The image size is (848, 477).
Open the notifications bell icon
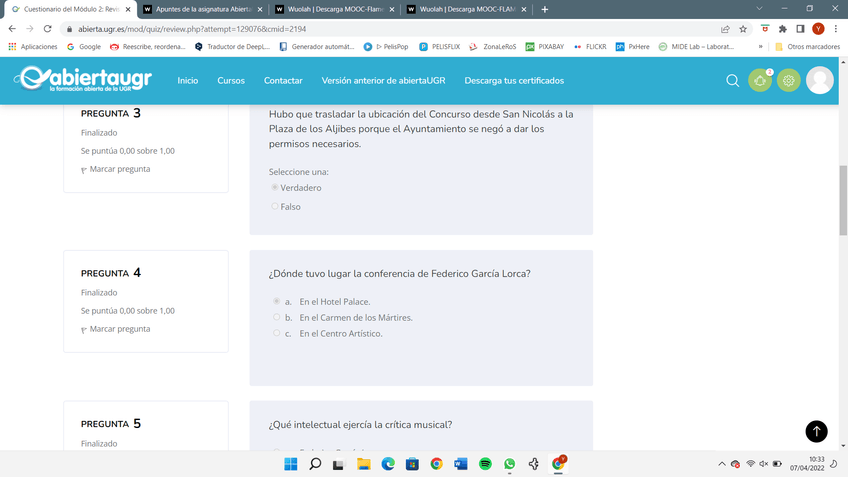760,81
